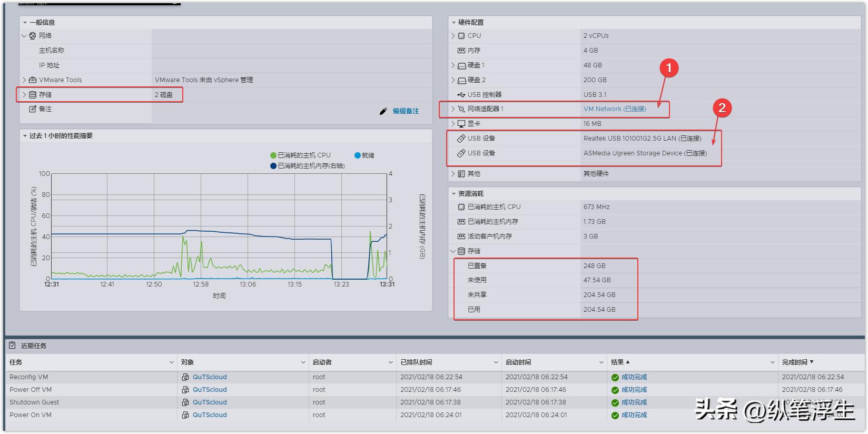Image resolution: width=868 pixels, height=434 pixels.
Task: Select the Shutdown Guest task text
Action: coord(34,402)
